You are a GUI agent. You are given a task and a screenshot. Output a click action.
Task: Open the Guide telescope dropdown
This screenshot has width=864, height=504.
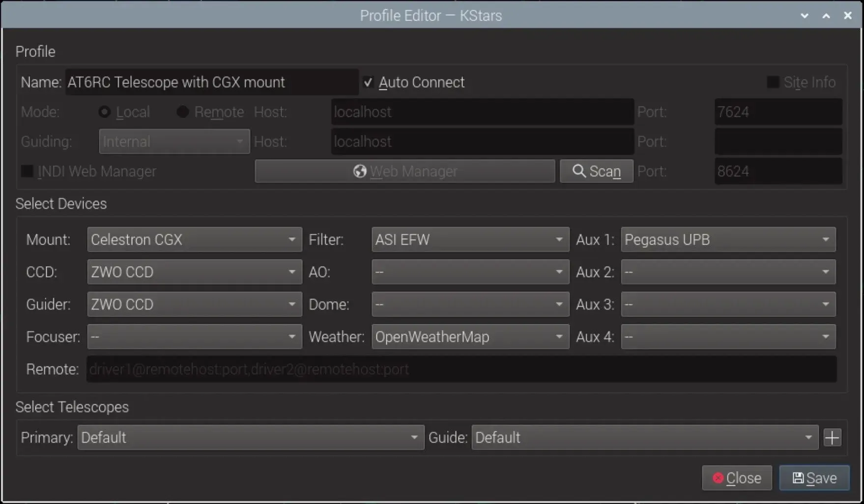pos(644,438)
